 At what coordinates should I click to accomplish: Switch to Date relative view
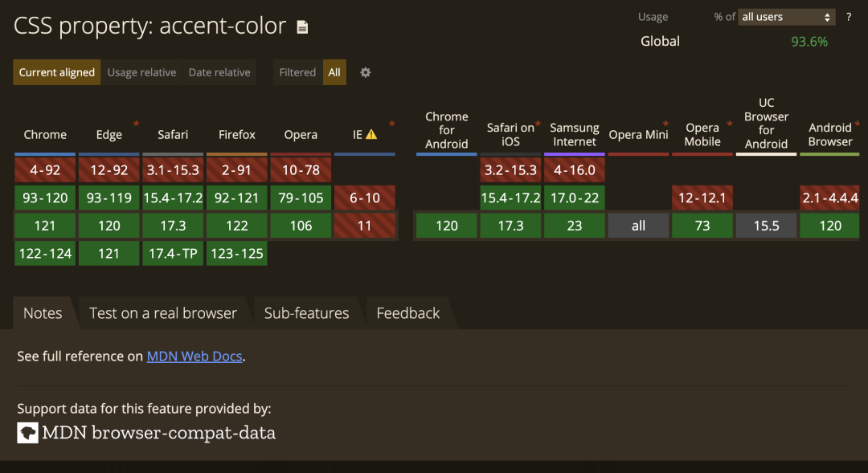pyautogui.click(x=219, y=72)
